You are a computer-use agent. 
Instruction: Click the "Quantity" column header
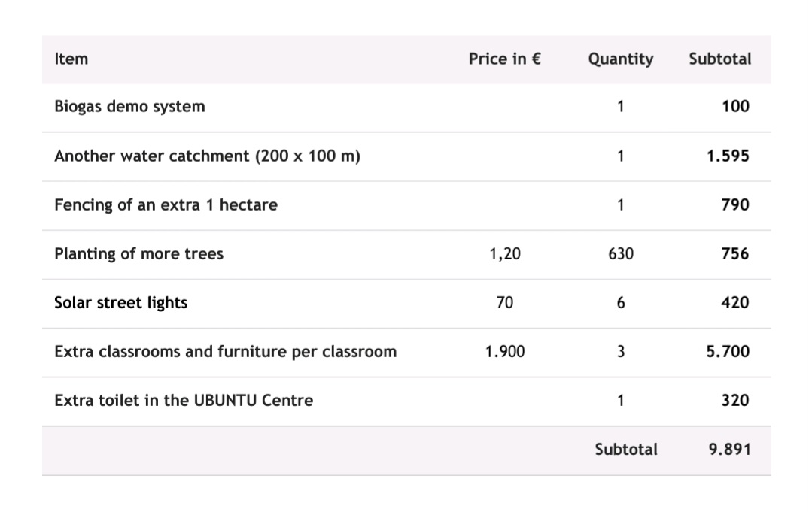[x=621, y=59]
